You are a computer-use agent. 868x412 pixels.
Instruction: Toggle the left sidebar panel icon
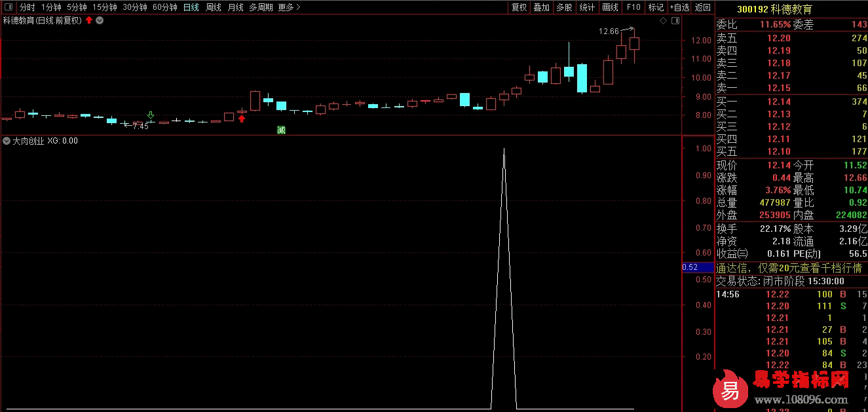tap(8, 7)
